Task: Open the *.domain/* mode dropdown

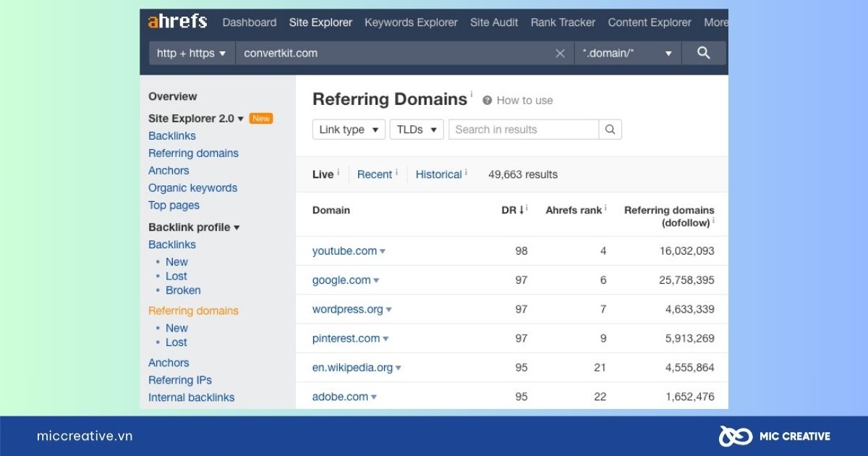Action: pyautogui.click(x=627, y=53)
